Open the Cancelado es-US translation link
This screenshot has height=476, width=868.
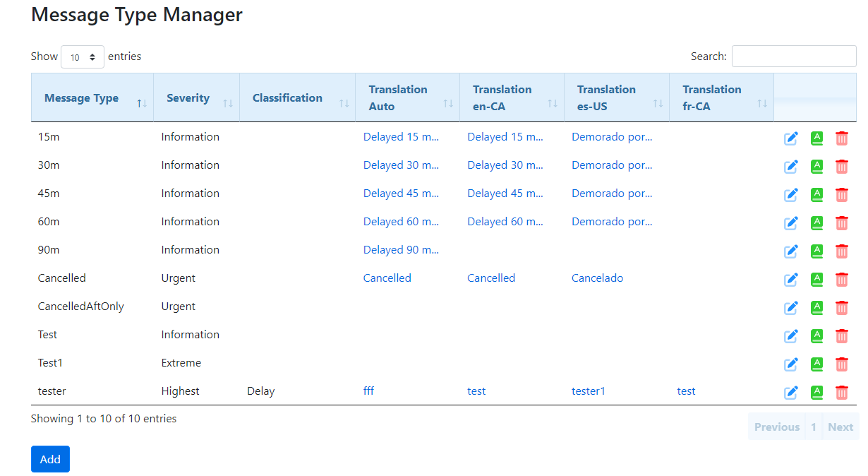pyautogui.click(x=597, y=278)
